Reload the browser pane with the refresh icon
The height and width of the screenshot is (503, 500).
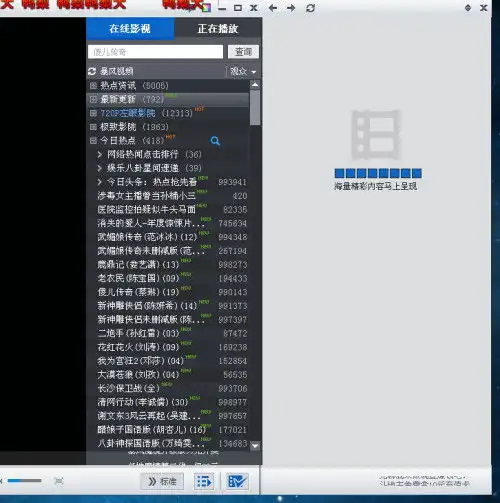[x=310, y=8]
